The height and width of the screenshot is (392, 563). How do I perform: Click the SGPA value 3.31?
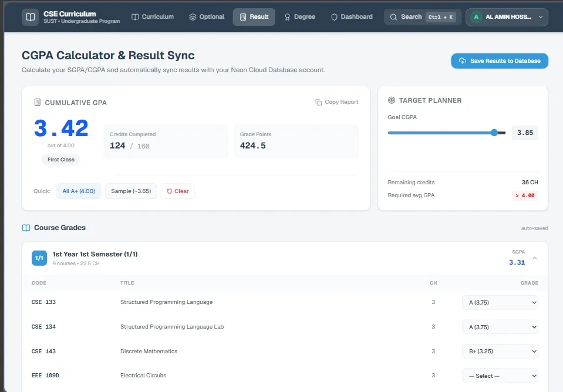tap(517, 262)
